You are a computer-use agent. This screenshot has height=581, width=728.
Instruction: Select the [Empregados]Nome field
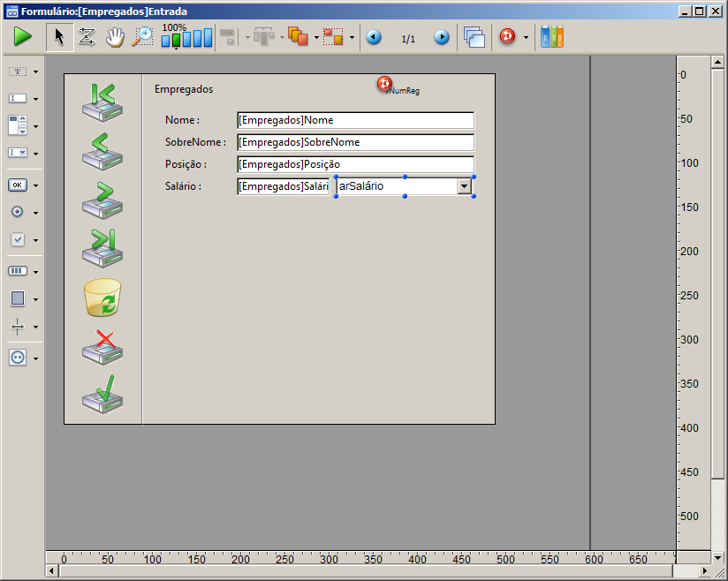(355, 120)
